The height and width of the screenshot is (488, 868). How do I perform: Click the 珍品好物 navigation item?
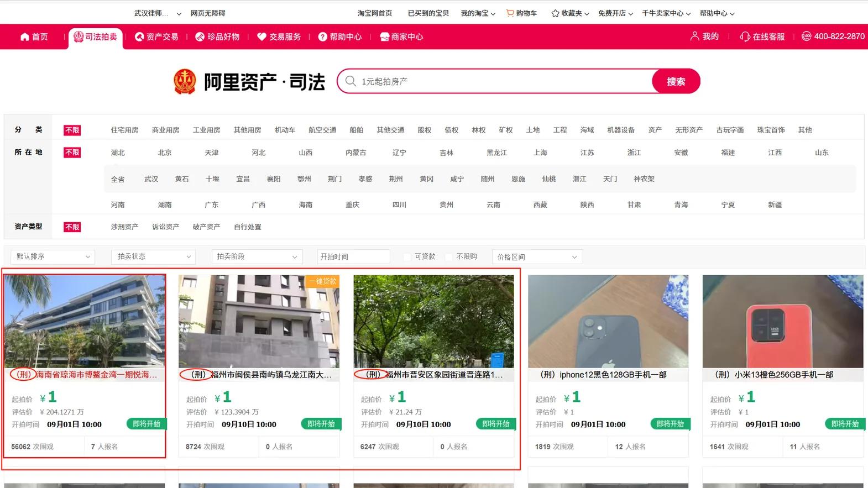coord(217,37)
